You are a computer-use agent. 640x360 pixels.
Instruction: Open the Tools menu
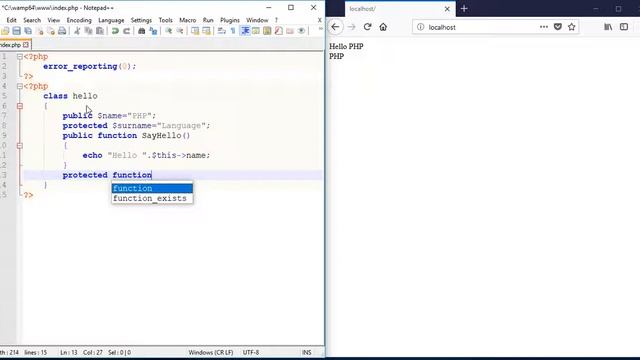165,20
